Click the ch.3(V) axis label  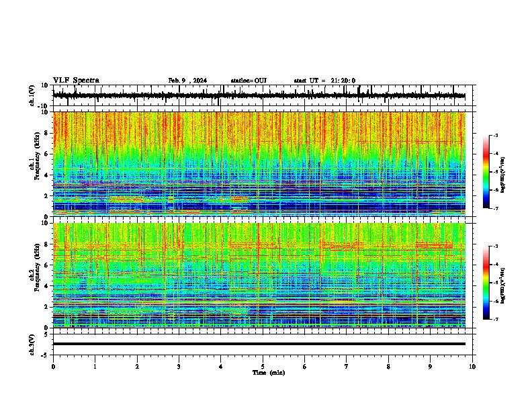(x=32, y=345)
